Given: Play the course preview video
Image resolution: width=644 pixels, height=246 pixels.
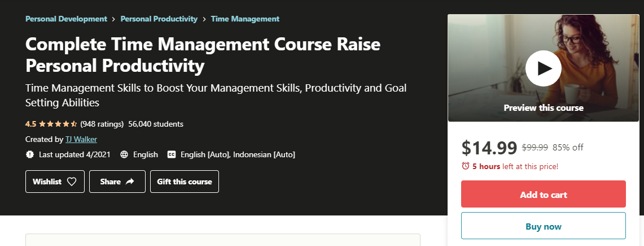Looking at the screenshot, I should coord(543,68).
